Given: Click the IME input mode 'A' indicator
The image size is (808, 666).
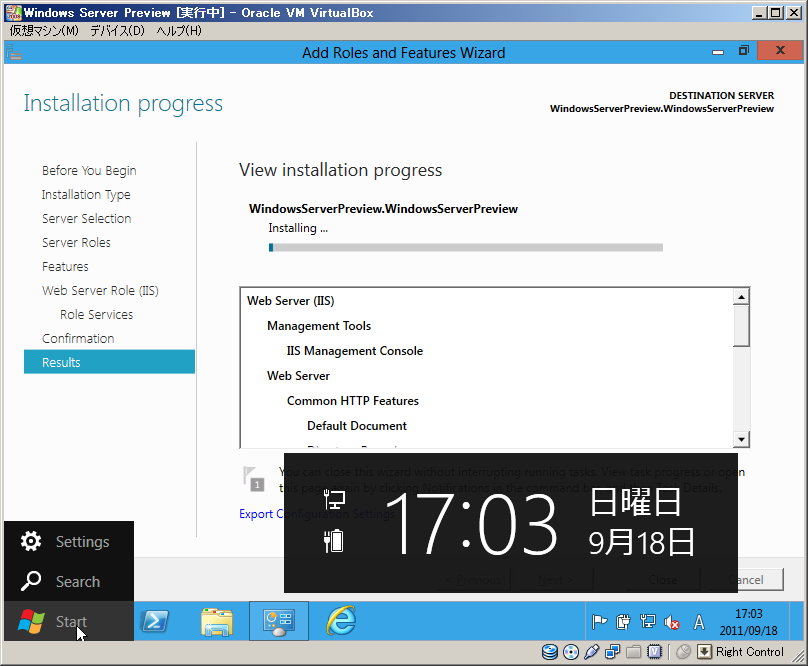Looking at the screenshot, I should [x=699, y=622].
